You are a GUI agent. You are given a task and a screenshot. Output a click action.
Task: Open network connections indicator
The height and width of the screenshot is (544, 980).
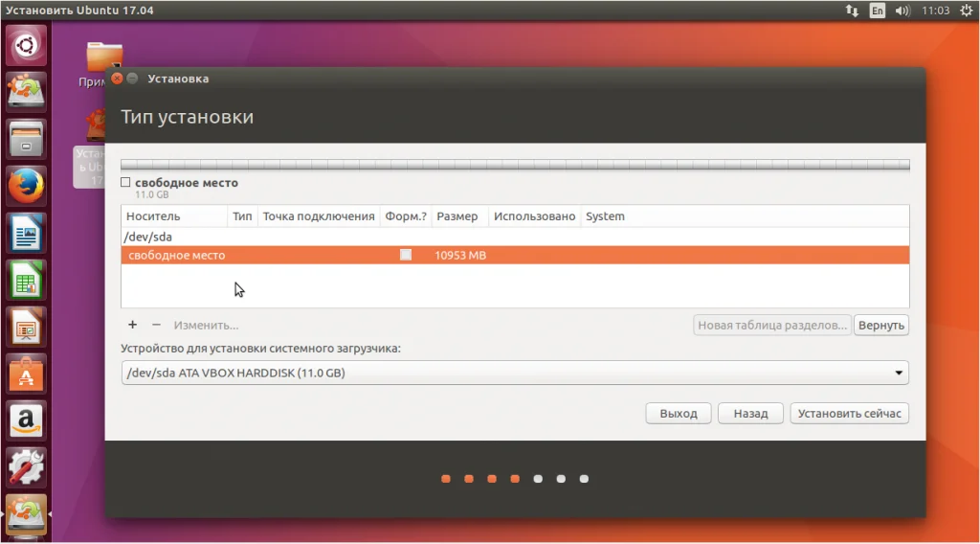pos(852,11)
